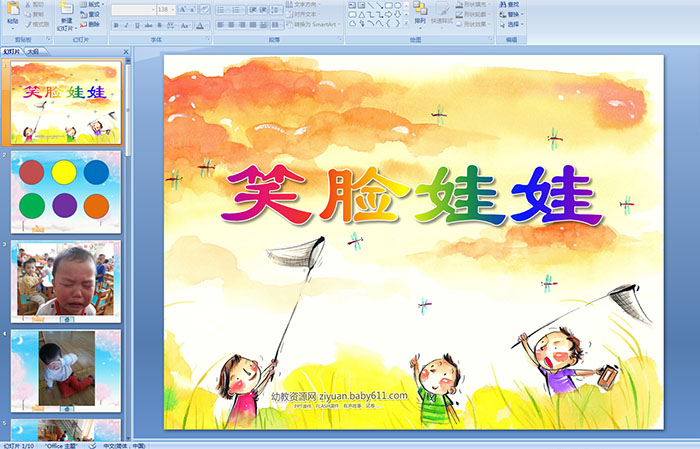Click the Distributed alignment icon

[263, 25]
